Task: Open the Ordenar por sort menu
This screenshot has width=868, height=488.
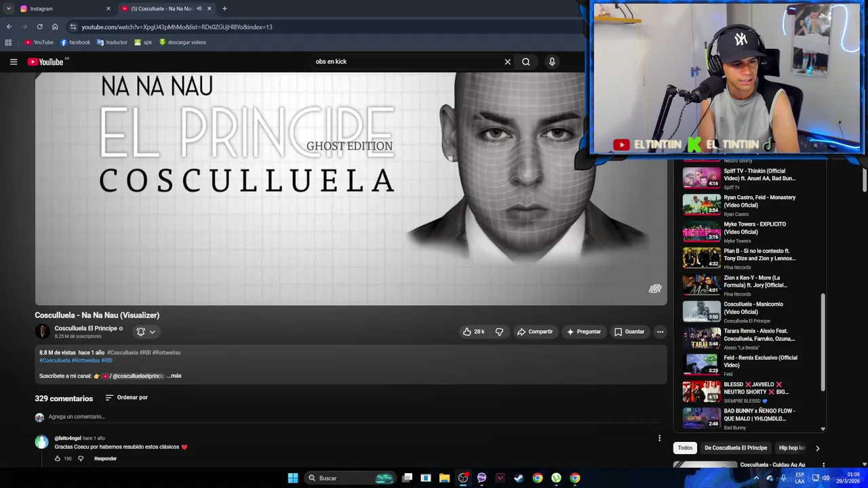Action: [126, 398]
